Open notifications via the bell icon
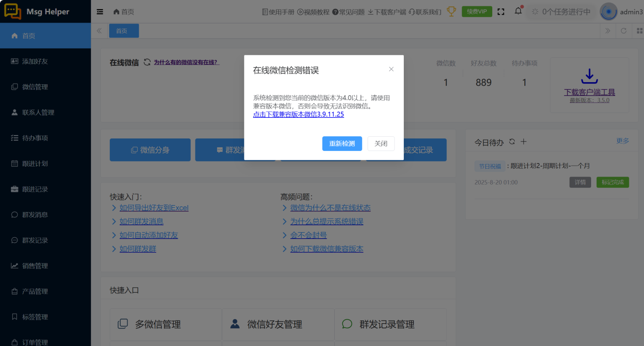Screen dimensions: 644x346 (518, 10)
